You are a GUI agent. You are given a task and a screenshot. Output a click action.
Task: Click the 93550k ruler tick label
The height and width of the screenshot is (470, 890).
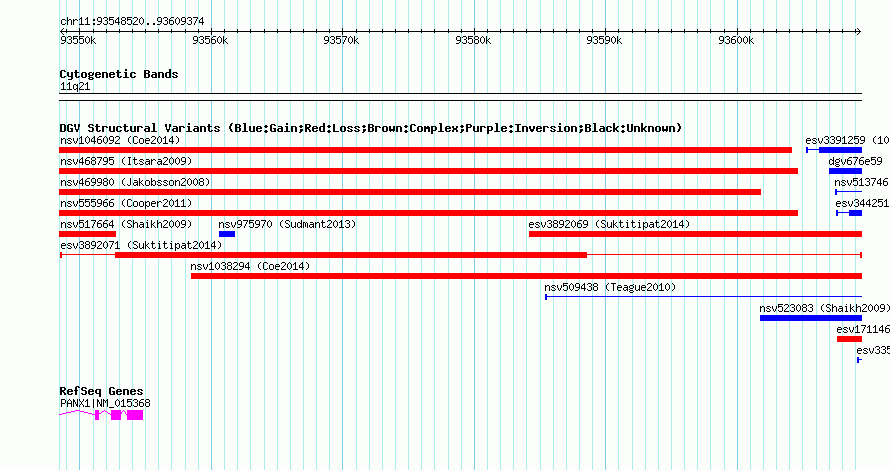(78, 40)
